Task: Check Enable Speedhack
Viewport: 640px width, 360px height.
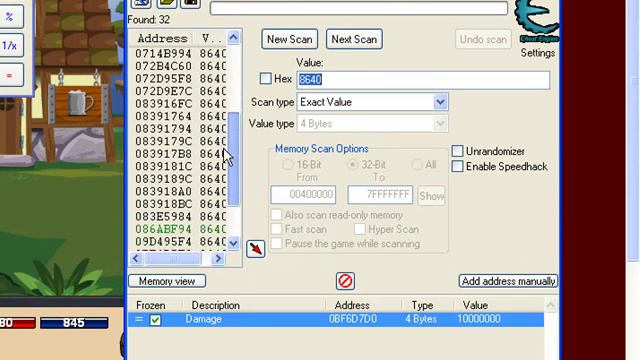Action: click(x=457, y=167)
